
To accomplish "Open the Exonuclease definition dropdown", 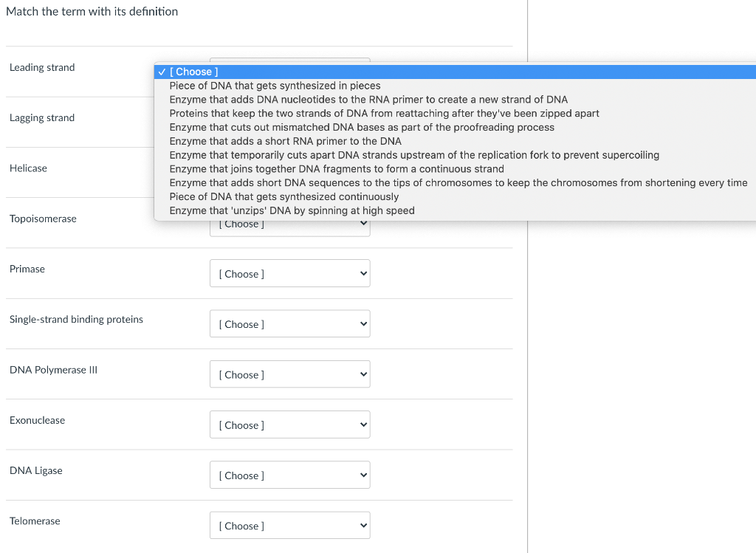I will (289, 425).
